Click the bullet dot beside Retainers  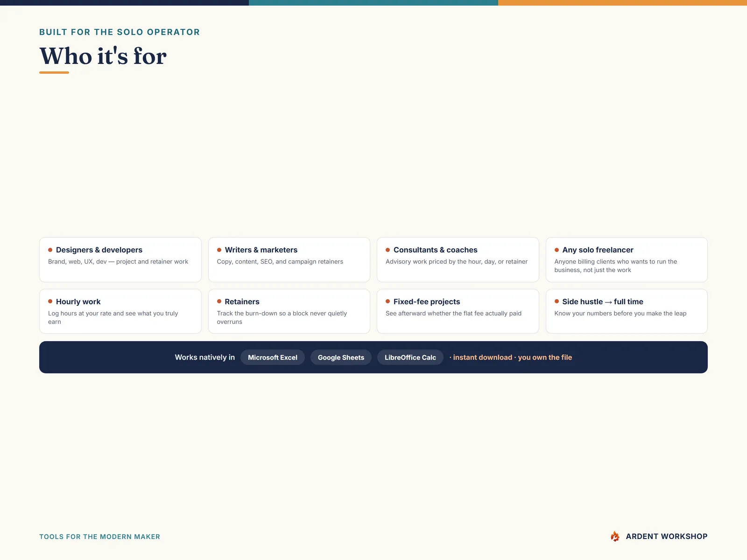point(219,301)
